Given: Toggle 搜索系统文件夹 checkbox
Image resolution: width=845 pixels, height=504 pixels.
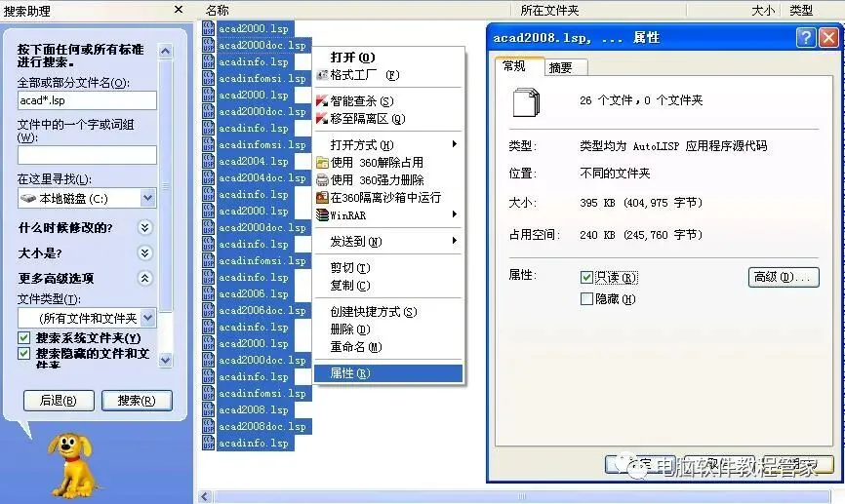Looking at the screenshot, I should [23, 338].
